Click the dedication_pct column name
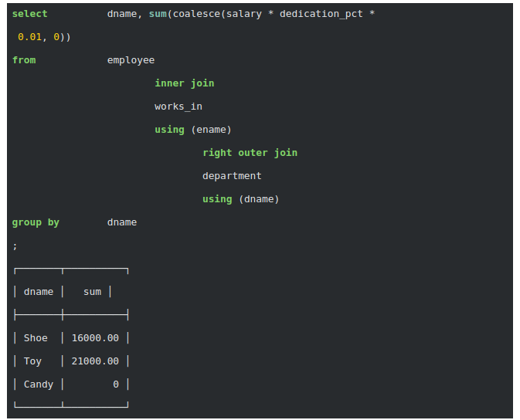The width and height of the screenshot is (520, 420). (321, 14)
